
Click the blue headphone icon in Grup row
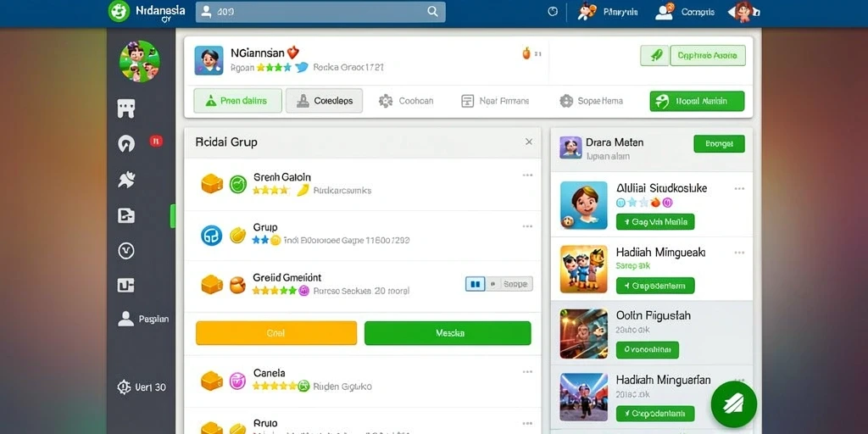[x=211, y=236]
